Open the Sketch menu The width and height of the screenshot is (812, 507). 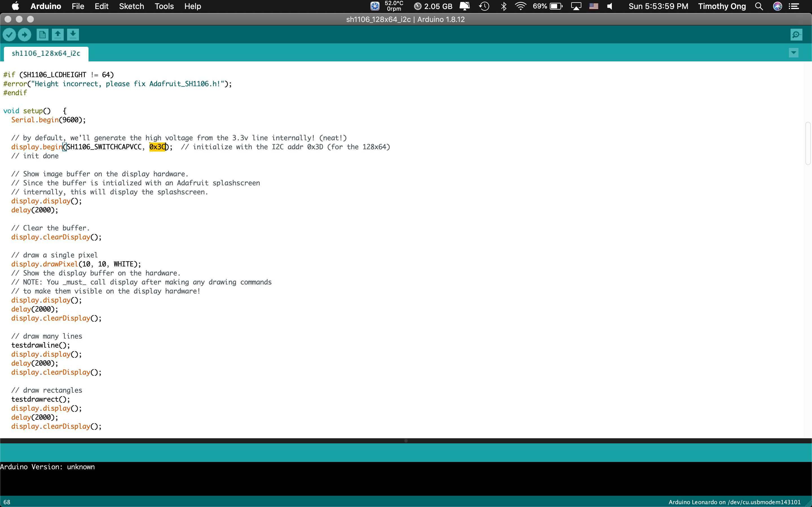point(131,6)
